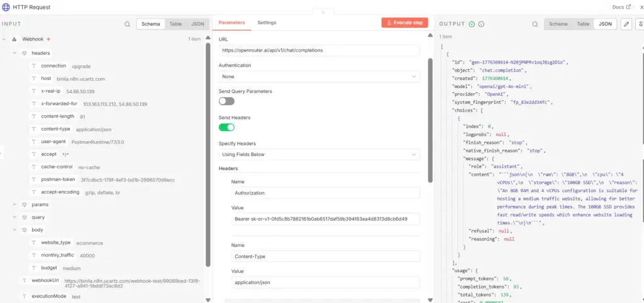Click the edit pencil icon in OUTPUT
Image resolution: width=644 pixels, height=303 pixels.
click(x=626, y=25)
